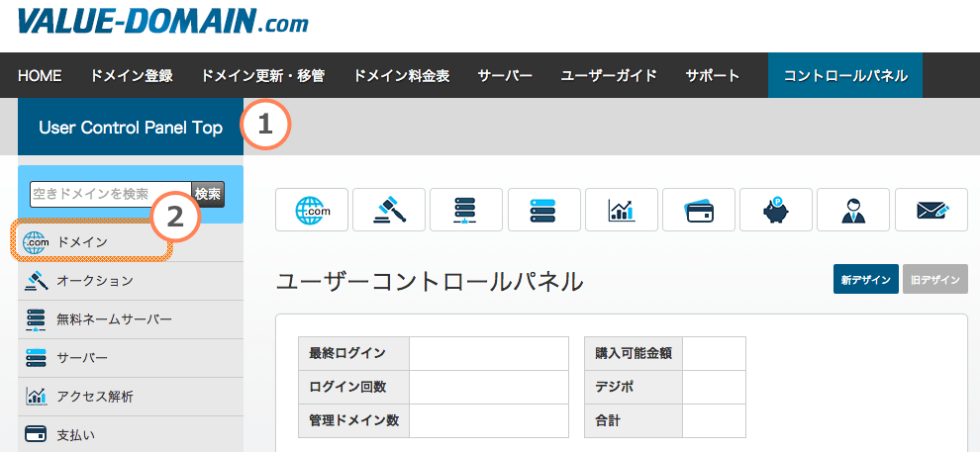
Task: Open サーバー in the top navigation bar
Action: pyautogui.click(x=505, y=75)
